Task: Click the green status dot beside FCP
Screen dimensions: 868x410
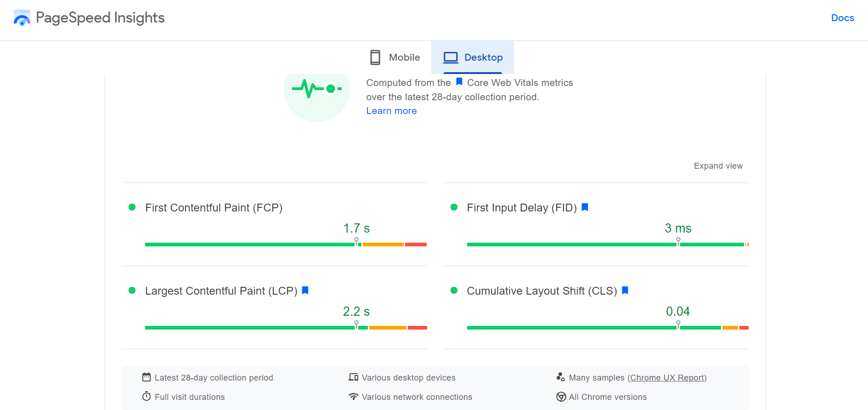Action: coord(133,207)
